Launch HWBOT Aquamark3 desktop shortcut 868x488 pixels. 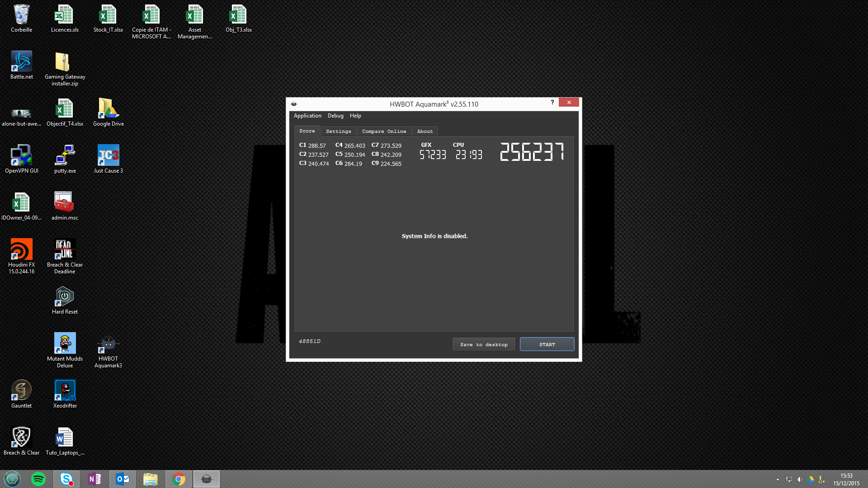click(108, 351)
